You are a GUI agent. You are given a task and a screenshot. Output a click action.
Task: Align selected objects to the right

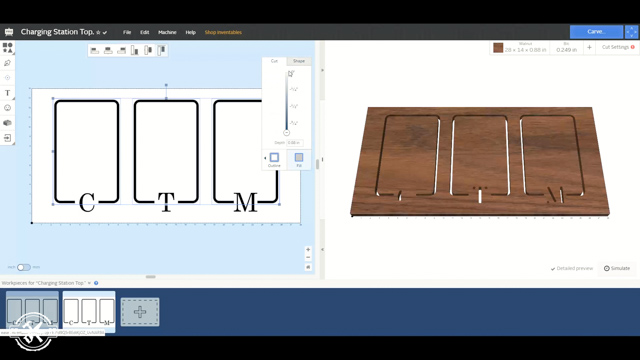click(122, 50)
